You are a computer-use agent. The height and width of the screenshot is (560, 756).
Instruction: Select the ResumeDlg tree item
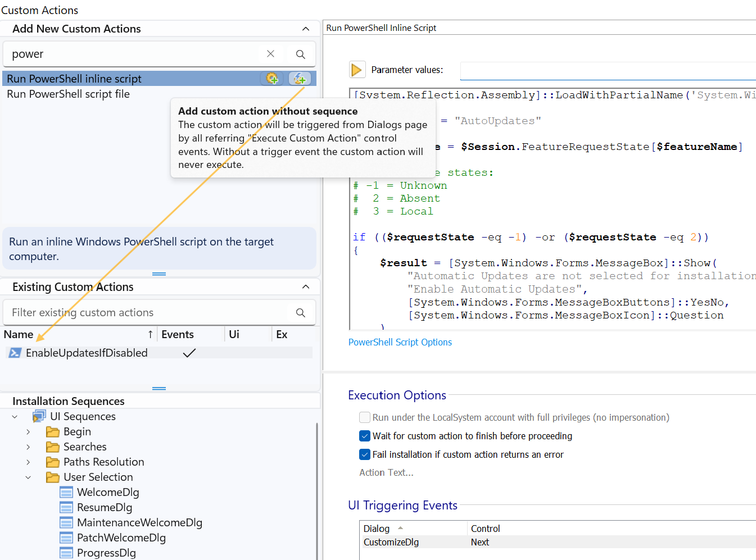pos(105,507)
